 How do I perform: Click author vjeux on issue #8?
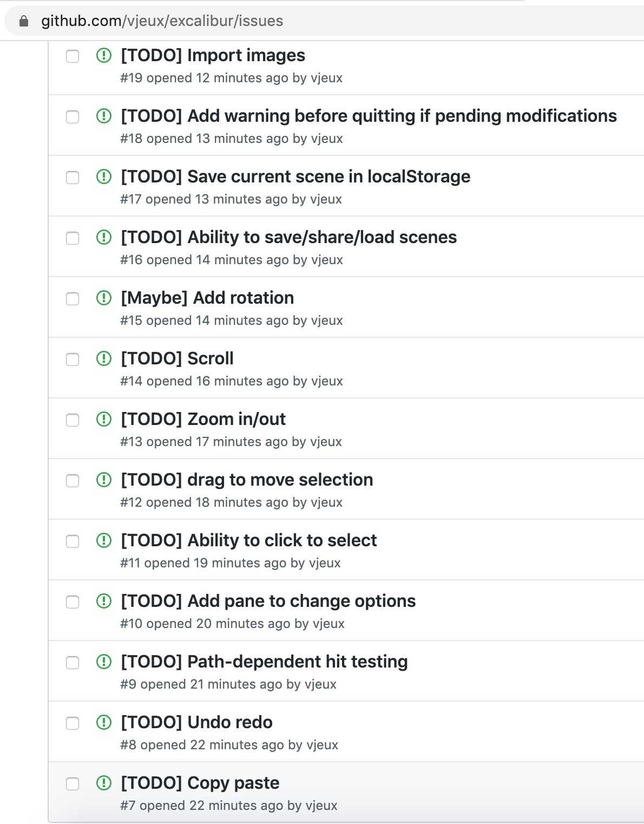tap(322, 745)
